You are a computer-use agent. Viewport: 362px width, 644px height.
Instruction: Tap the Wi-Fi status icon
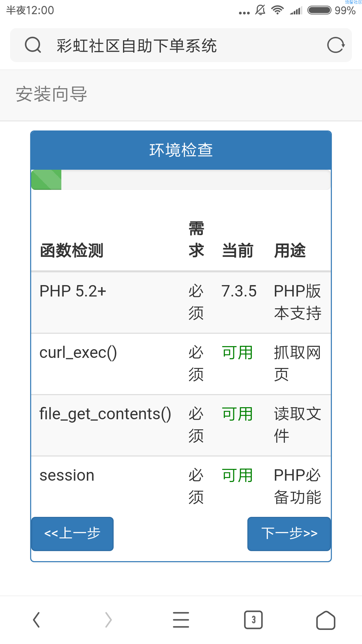(278, 10)
